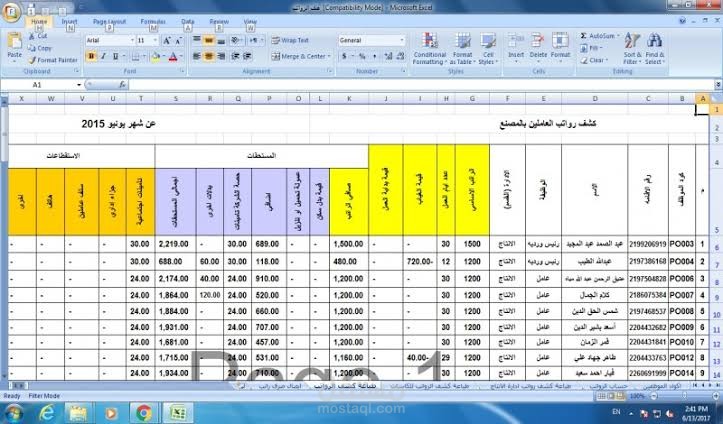723x424 pixels.
Task: Click cell containing PO003
Action: click(682, 244)
